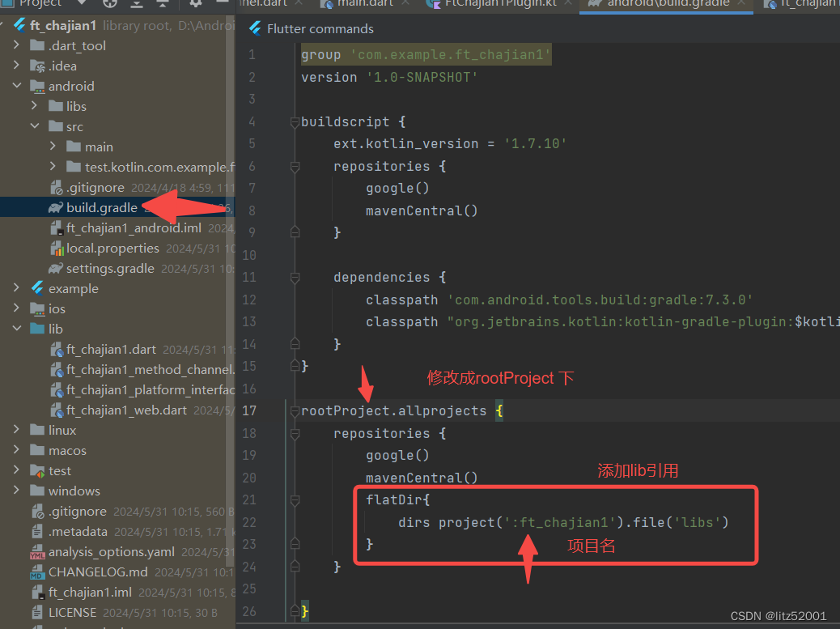Image resolution: width=840 pixels, height=629 pixels.
Task: Click the group 'com.example.ft_chajian1' code line
Action: 426,55
